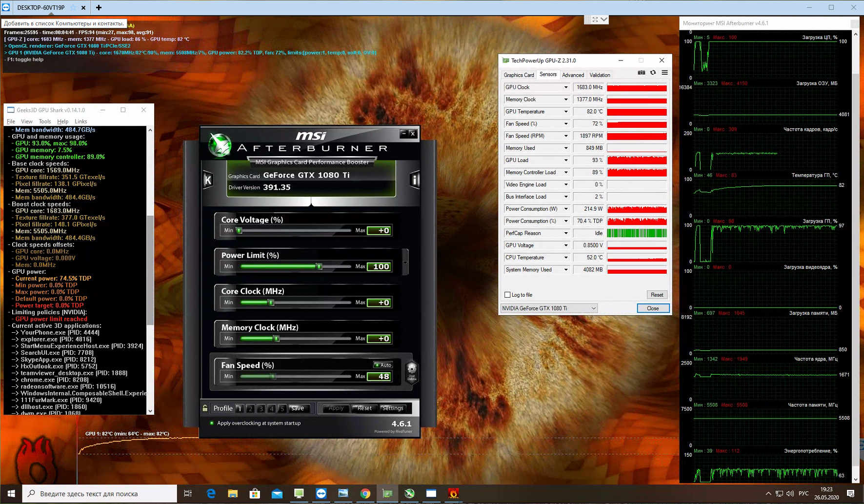Switch to GPU-Z in the taskbar
This screenshot has width=864, height=504.
(387, 494)
